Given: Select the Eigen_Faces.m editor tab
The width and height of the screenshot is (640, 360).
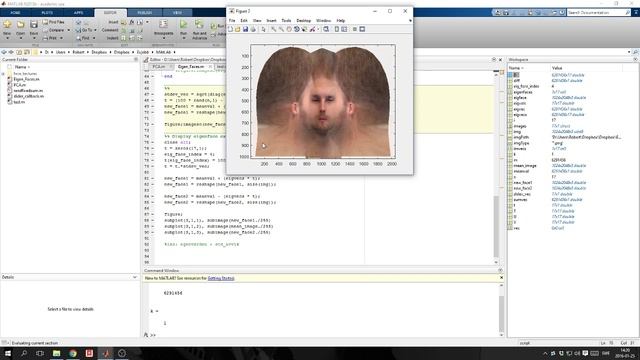Looking at the screenshot, I should pyautogui.click(x=191, y=67).
